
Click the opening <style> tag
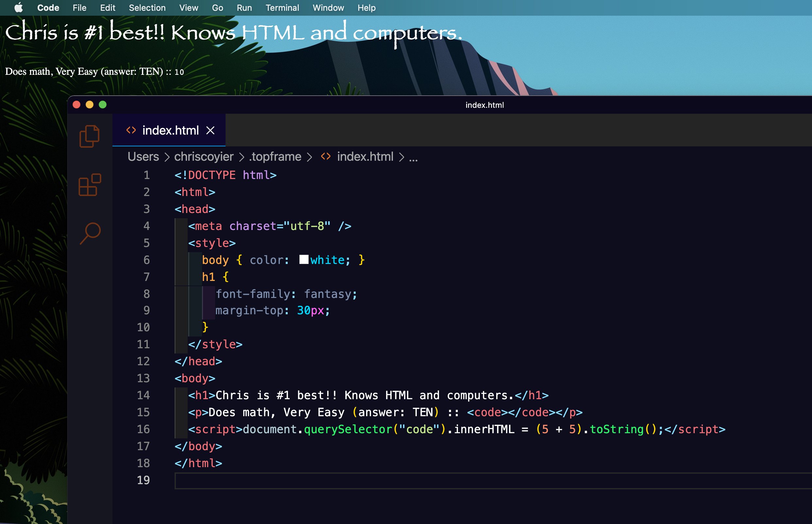coord(212,243)
